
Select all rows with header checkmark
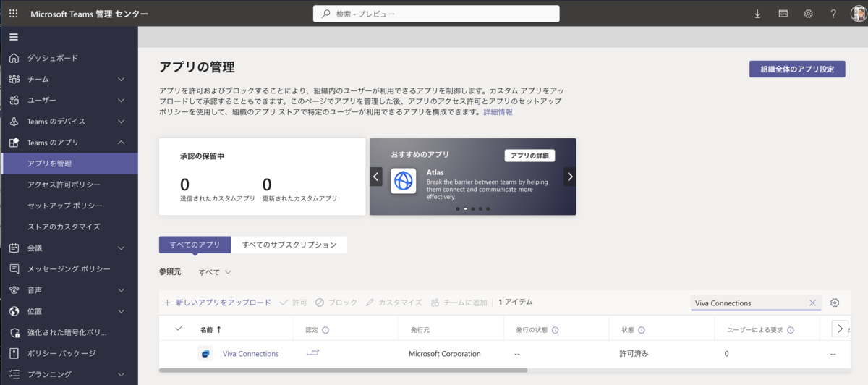tap(179, 329)
